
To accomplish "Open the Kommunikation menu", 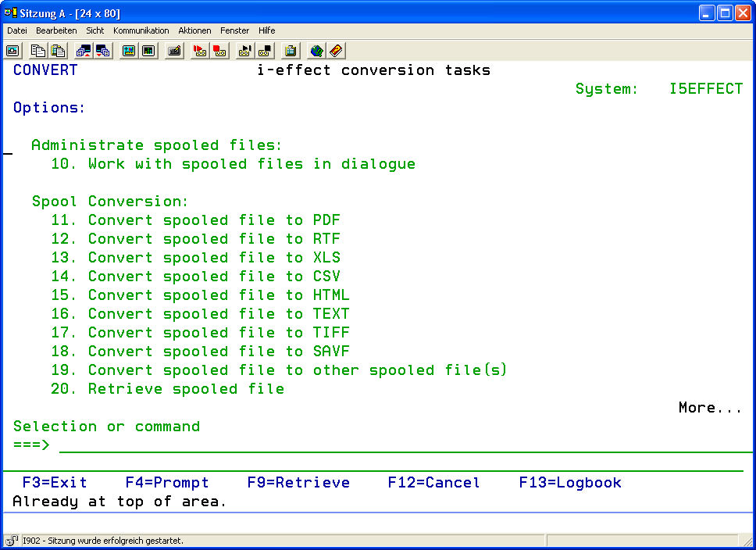I will [x=141, y=30].
